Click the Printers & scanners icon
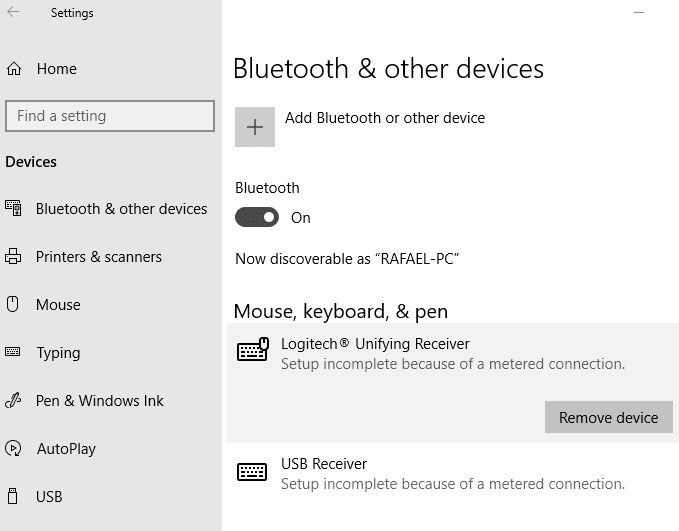The width and height of the screenshot is (679, 531). coord(13,257)
